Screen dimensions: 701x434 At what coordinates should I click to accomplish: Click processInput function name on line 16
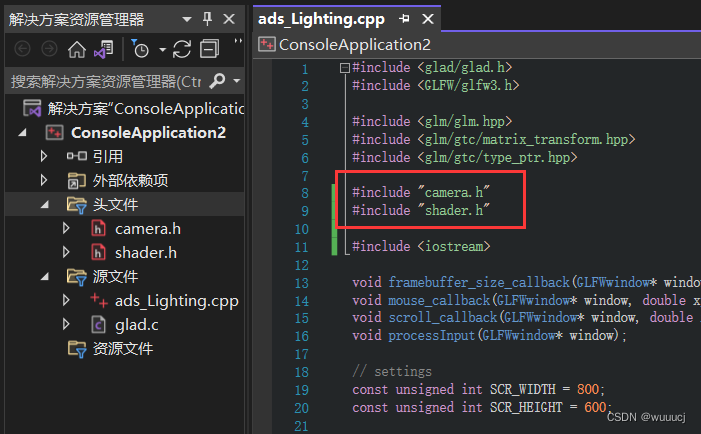click(x=431, y=336)
